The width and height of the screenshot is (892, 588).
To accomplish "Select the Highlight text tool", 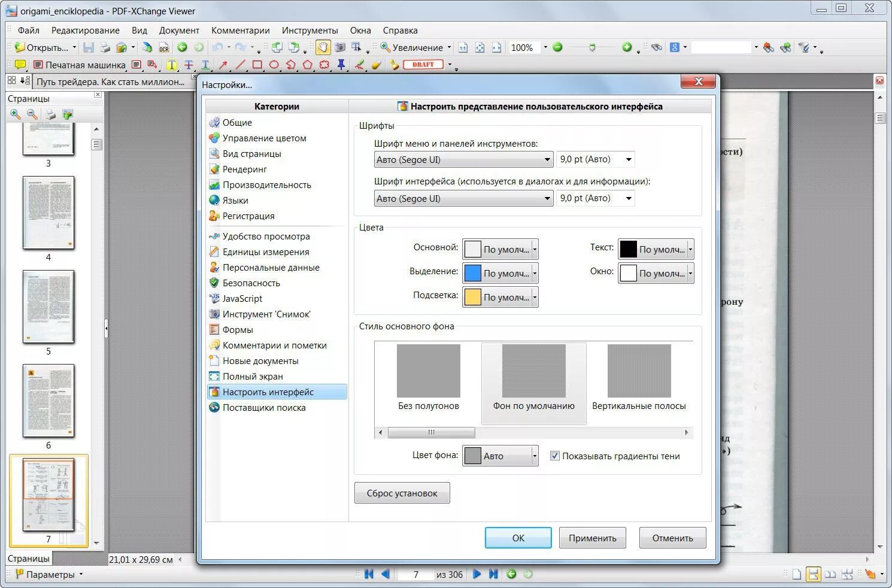I will (x=172, y=65).
